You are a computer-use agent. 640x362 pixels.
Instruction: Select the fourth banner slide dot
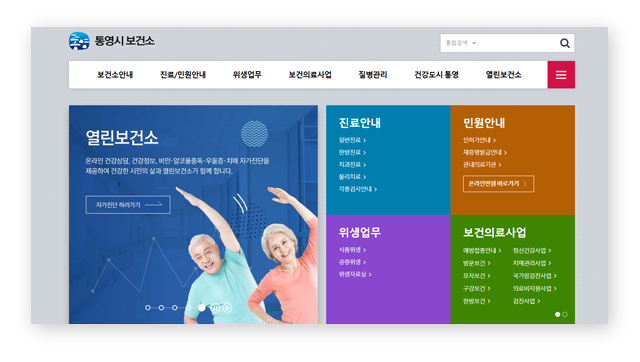pos(188,308)
